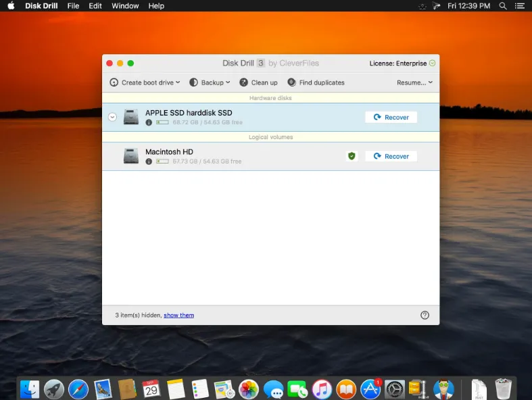The height and width of the screenshot is (400, 532).
Task: Click the Macintosh HD storage usage bar
Action: point(162,161)
